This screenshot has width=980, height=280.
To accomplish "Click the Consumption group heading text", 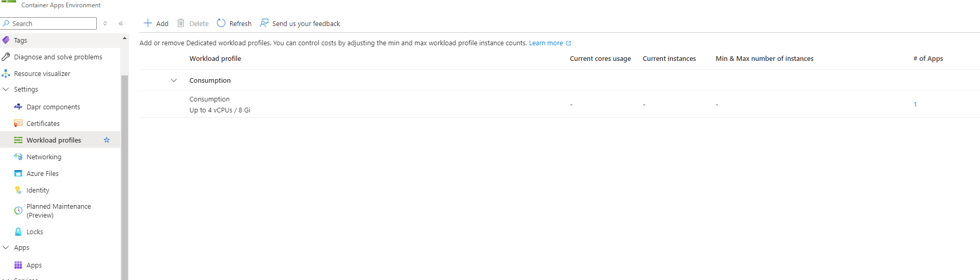I will click(210, 80).
